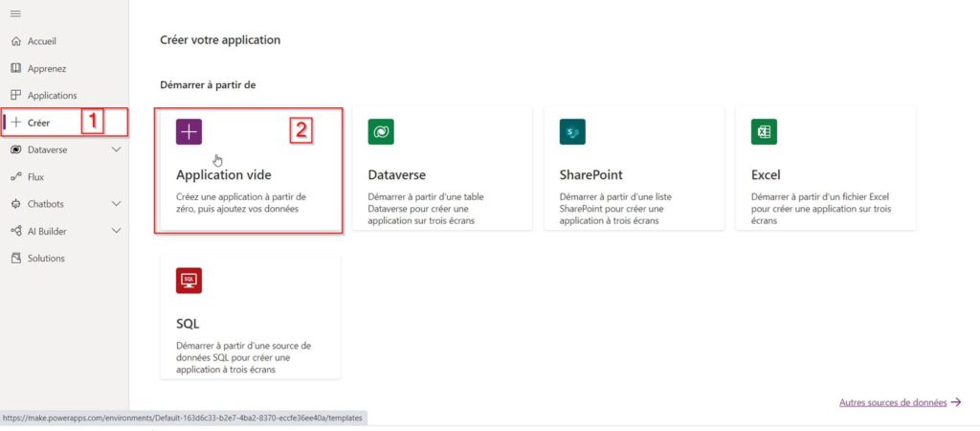Open Applications in the left navigation

click(52, 96)
